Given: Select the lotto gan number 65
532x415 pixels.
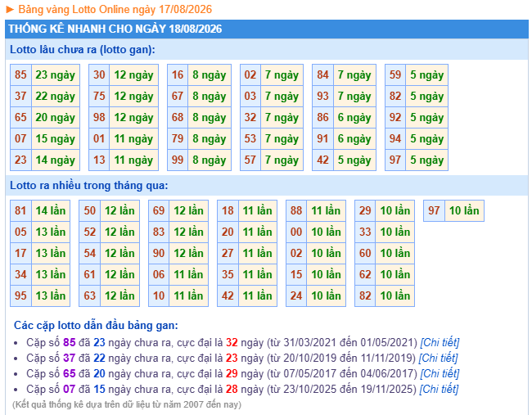Looking at the screenshot, I should (20, 117).
